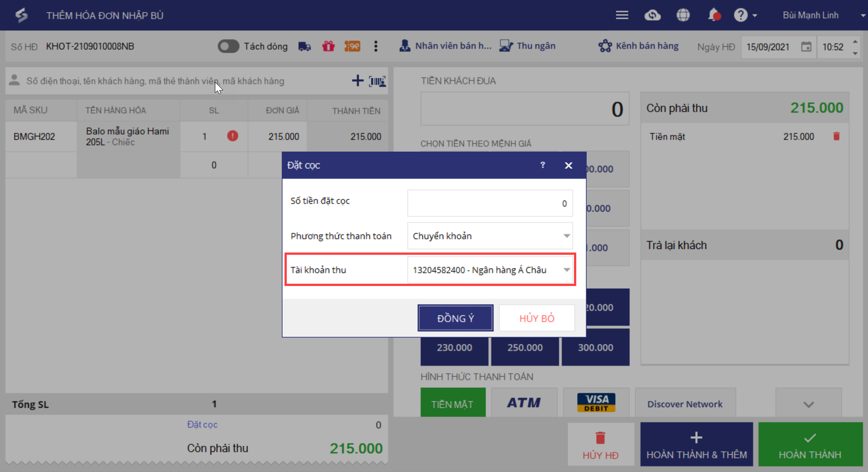The image size is (868, 472).
Task: Click HOÀN THÀNH & THÊM
Action: tap(697, 445)
